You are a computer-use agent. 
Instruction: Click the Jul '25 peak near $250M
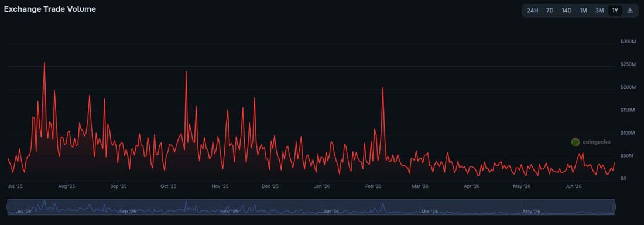[x=44, y=63]
